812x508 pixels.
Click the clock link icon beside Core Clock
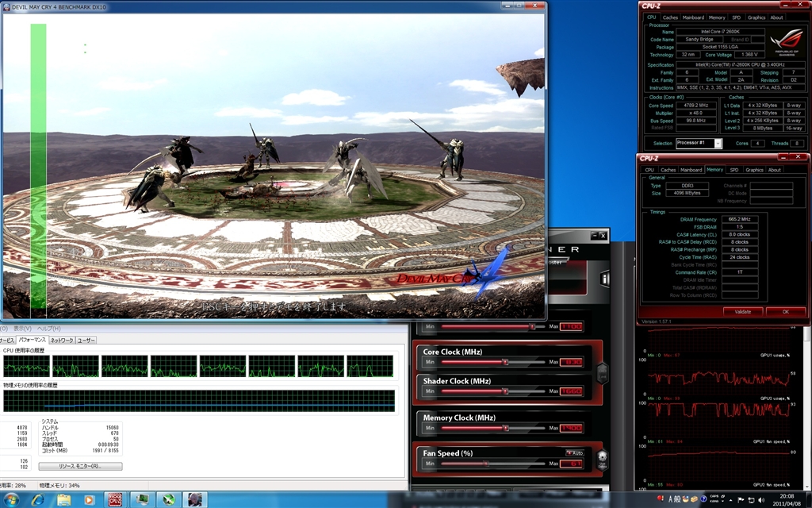(x=602, y=372)
